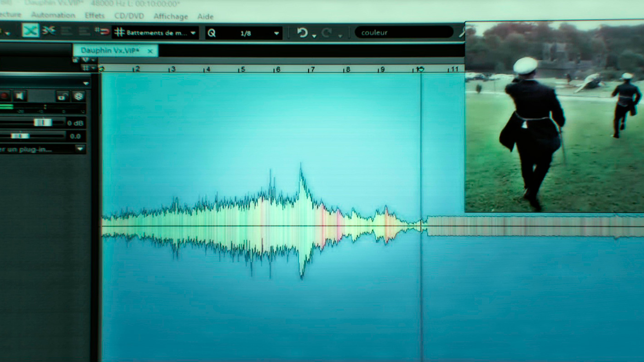This screenshot has width=644, height=362.
Task: Click the track volume fader at 0 dB
Action: pos(43,122)
